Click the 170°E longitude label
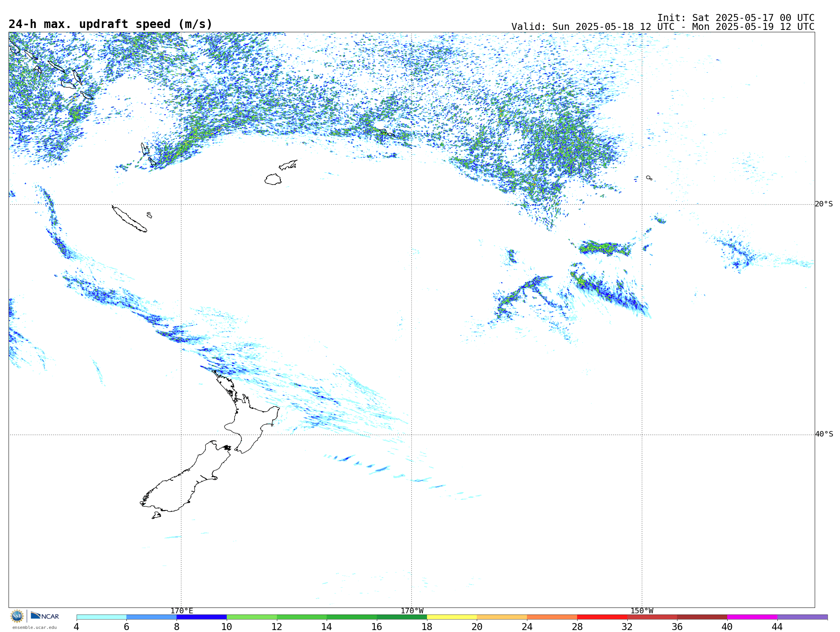 pos(182,611)
